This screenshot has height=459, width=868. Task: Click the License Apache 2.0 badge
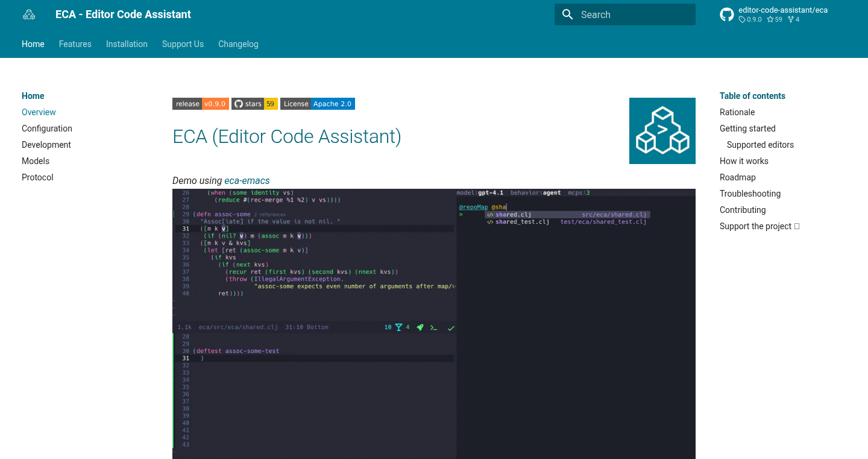(x=318, y=104)
